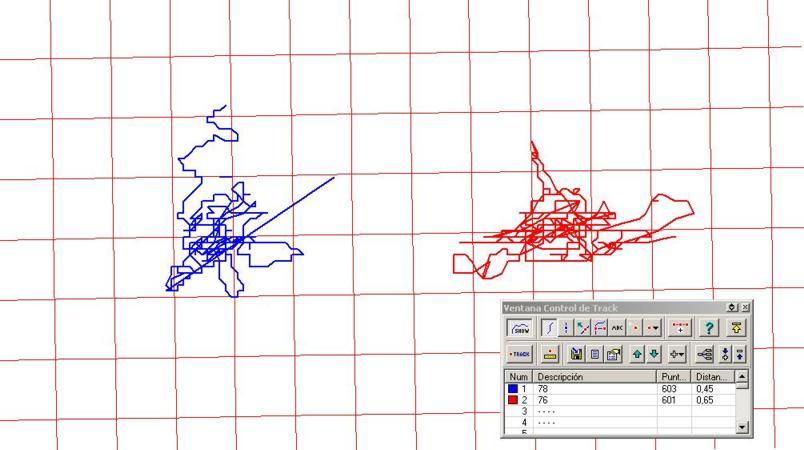Click the save track floppy icon
804x450 pixels.
[x=576, y=354]
